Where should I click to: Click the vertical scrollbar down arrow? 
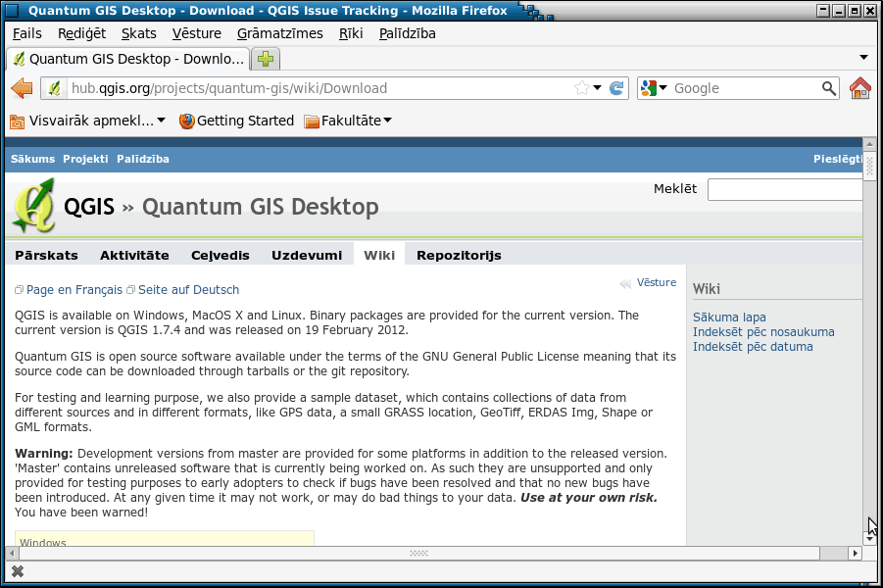pyautogui.click(x=869, y=539)
